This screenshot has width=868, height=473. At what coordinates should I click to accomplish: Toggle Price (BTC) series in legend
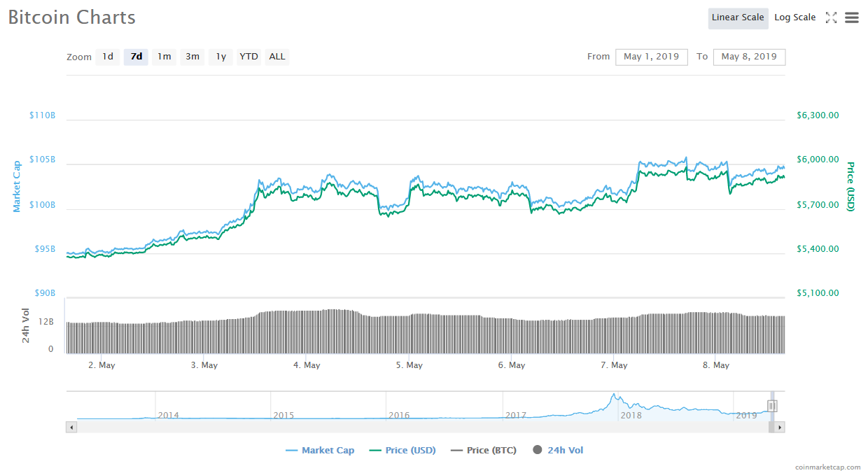click(x=484, y=450)
